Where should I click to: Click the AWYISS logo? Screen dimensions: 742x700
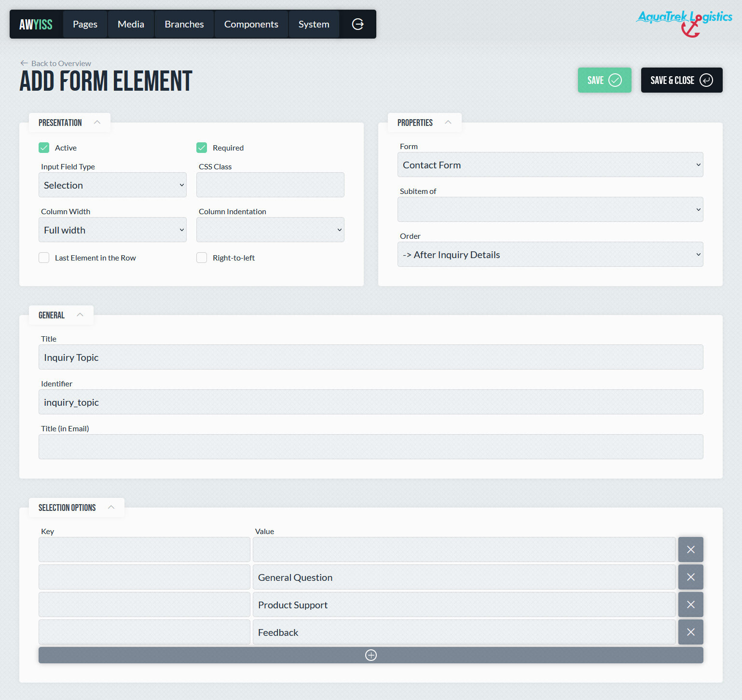(x=36, y=24)
